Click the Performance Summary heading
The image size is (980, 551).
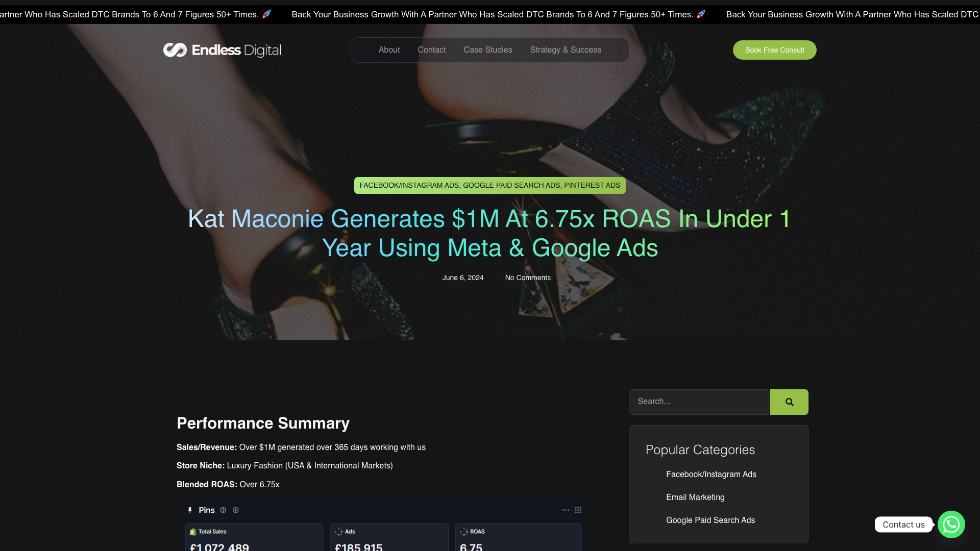point(263,423)
